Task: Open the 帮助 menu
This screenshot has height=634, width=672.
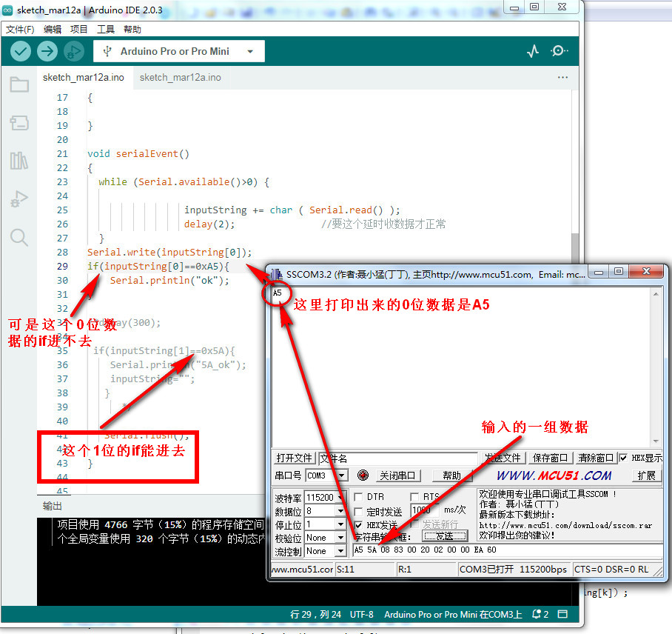Action: point(132,29)
